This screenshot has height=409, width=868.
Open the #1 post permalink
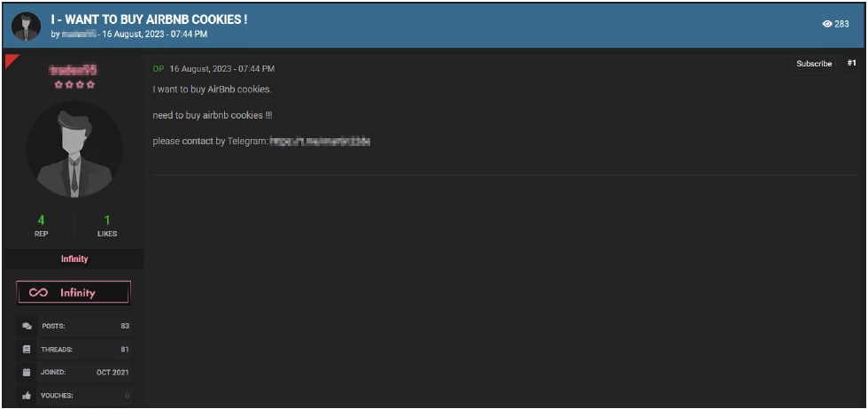click(851, 64)
